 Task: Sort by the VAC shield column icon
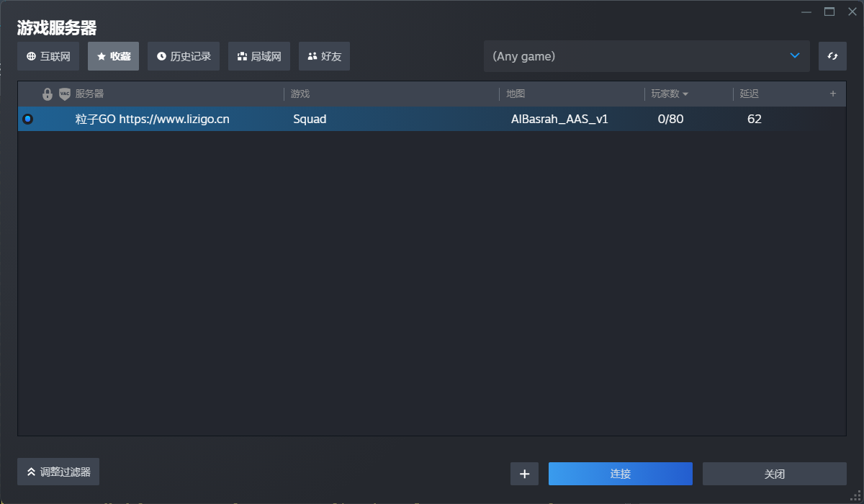pyautogui.click(x=65, y=94)
